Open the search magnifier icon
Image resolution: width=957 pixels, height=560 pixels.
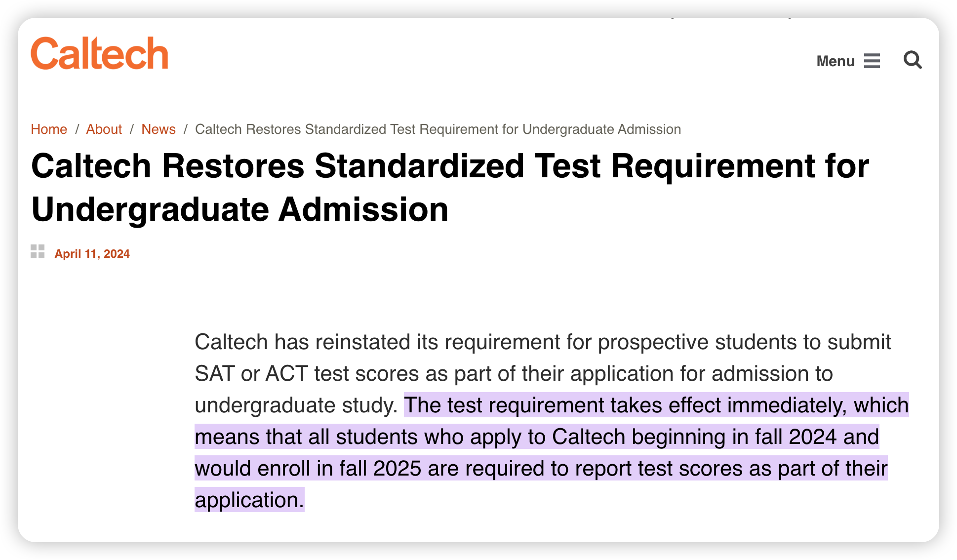(x=913, y=60)
